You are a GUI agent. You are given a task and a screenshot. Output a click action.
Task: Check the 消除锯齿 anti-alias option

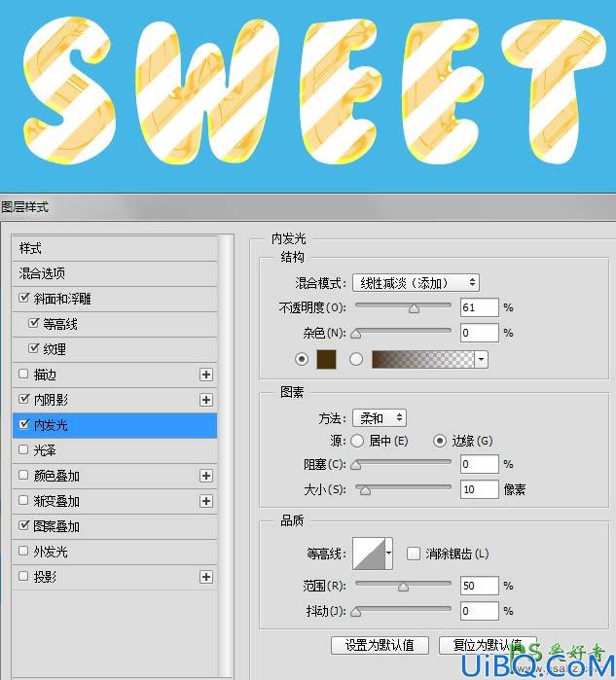click(414, 554)
